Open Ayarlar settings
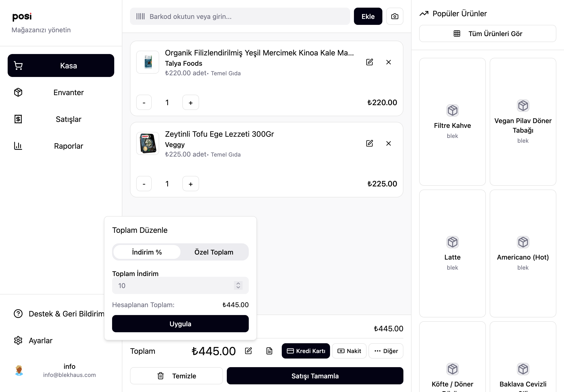Viewport: 564px width, 392px height. click(x=41, y=340)
